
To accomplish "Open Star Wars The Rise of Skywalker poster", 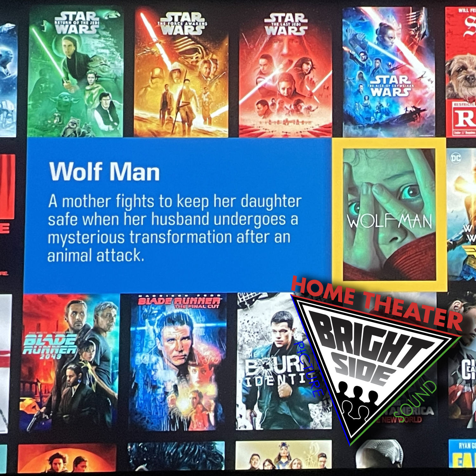I will pyautogui.click(x=389, y=72).
